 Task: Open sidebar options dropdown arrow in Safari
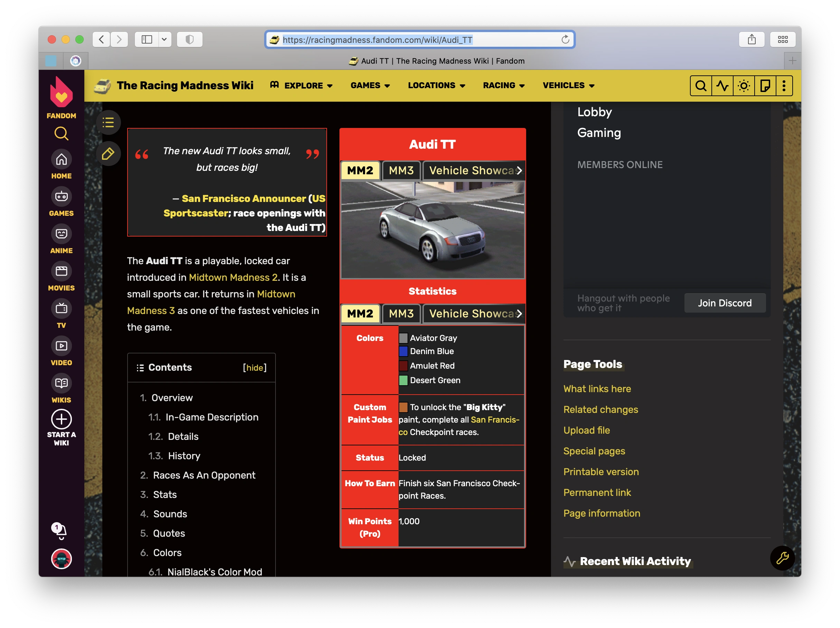click(165, 39)
